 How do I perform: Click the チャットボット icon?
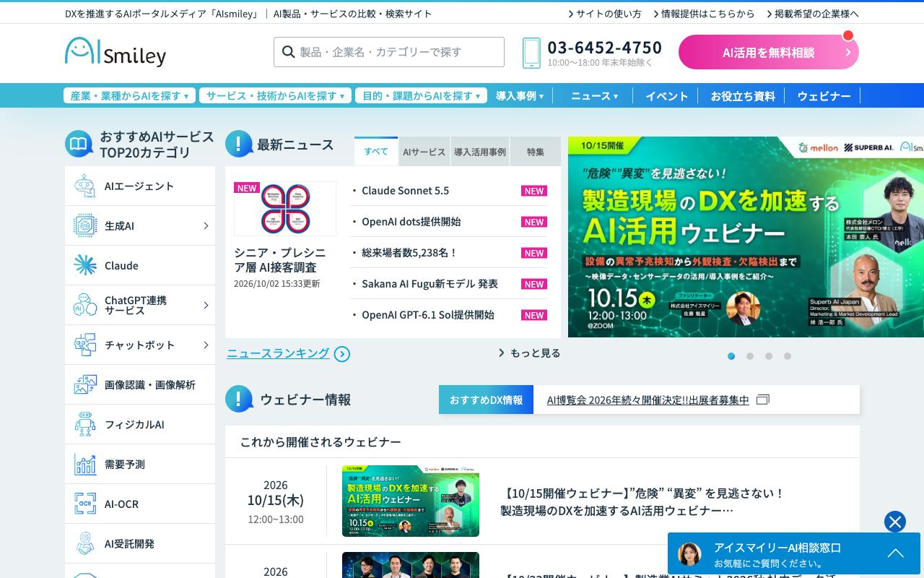tap(85, 345)
